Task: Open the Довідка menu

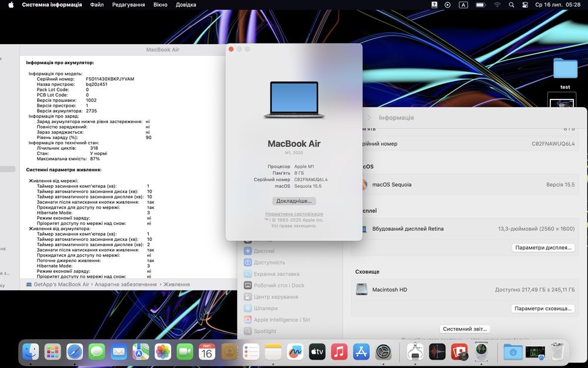Action: pyautogui.click(x=186, y=5)
